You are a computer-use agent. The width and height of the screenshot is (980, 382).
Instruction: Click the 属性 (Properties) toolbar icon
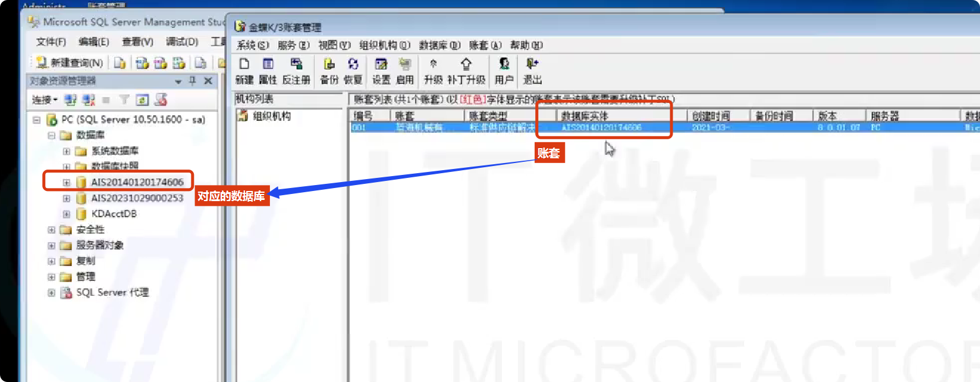point(268,71)
